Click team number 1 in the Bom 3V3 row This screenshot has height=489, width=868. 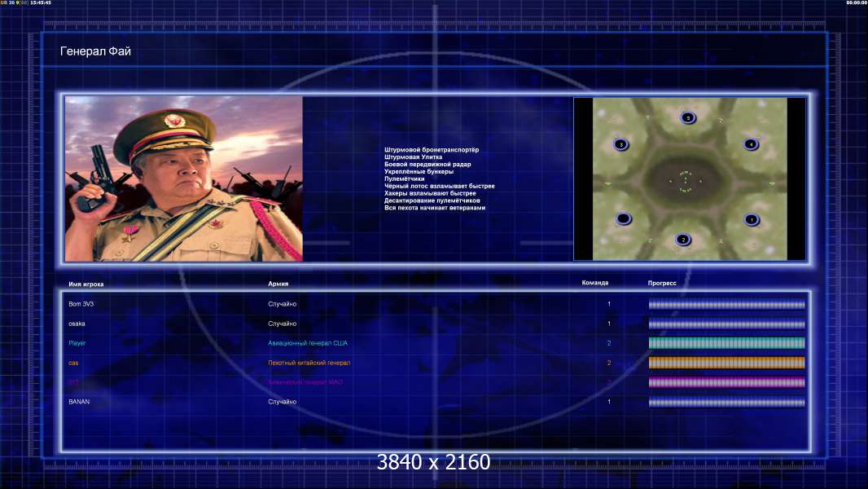tap(609, 304)
